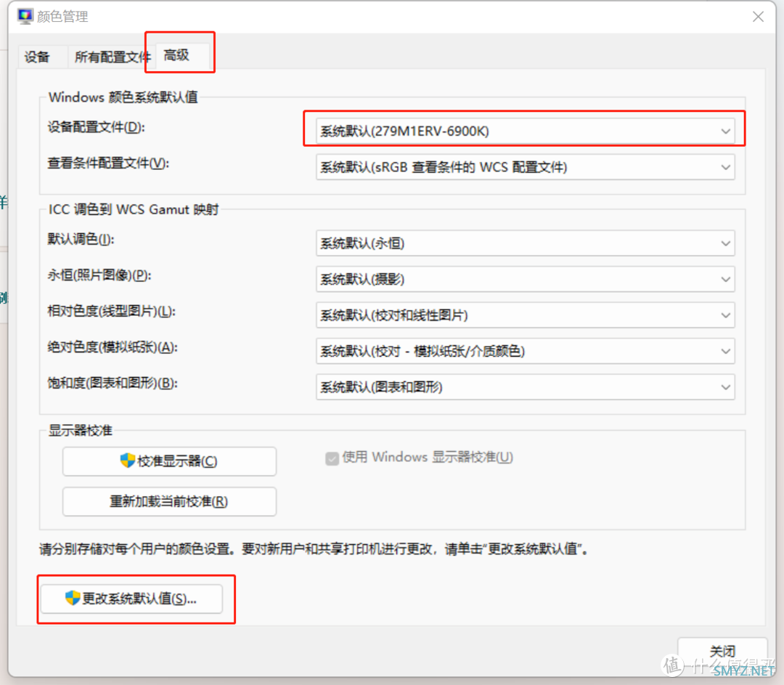Click the ICC 调色到 WCS Gamut 映射 heading
The height and width of the screenshot is (685, 784).
click(134, 209)
